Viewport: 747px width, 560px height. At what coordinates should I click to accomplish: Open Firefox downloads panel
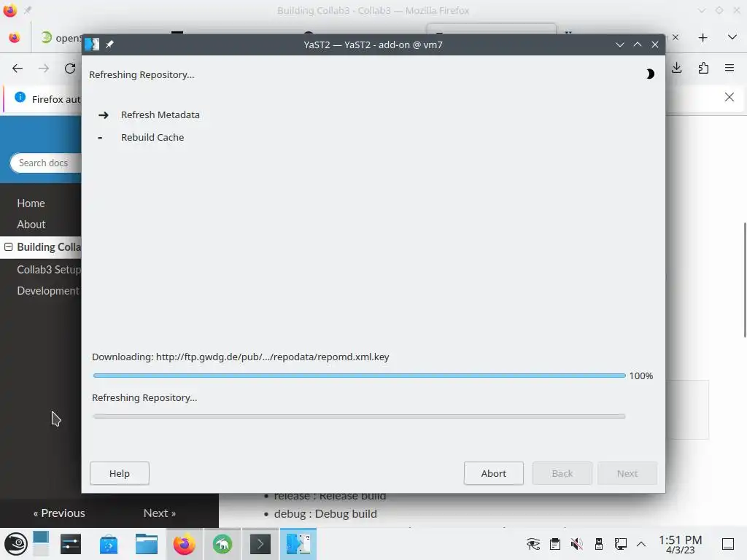click(x=676, y=68)
